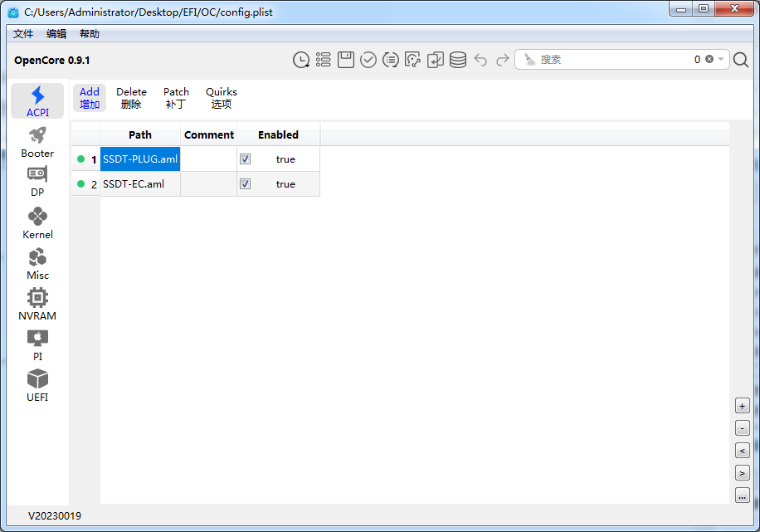Screen dimensions: 760x532
Task: Open the 文件 menu
Action: coord(23,34)
